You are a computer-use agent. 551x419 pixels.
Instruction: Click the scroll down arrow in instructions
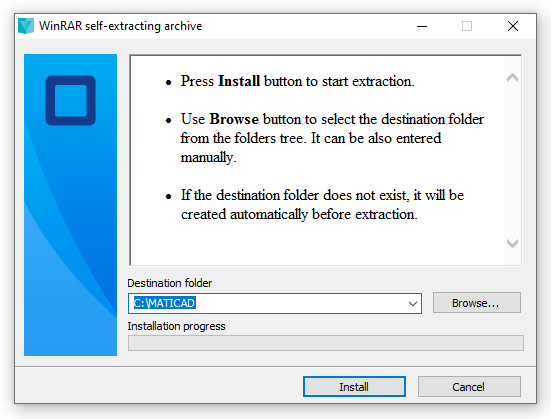pos(512,243)
